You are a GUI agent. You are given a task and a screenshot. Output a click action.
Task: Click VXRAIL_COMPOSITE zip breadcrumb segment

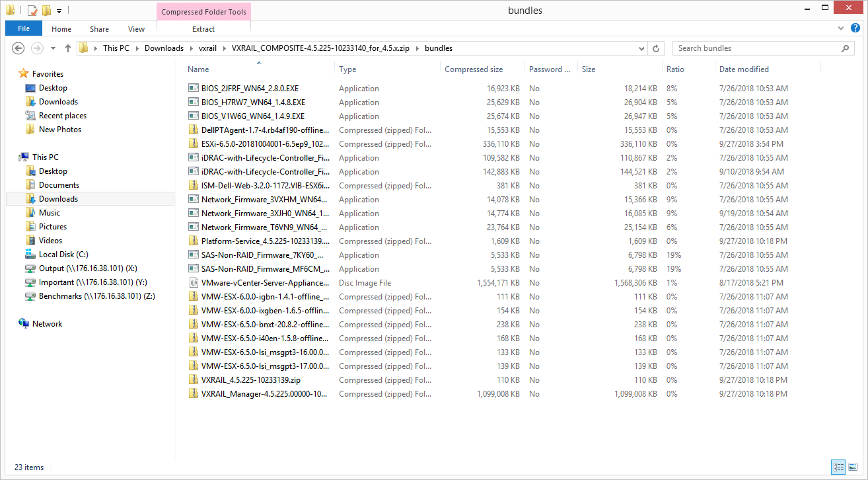click(320, 48)
